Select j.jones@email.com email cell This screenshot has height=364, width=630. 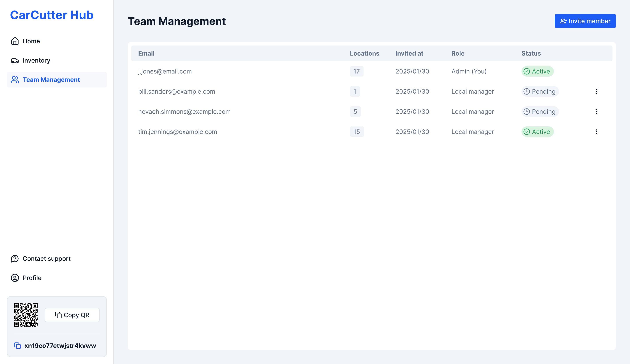(x=165, y=72)
